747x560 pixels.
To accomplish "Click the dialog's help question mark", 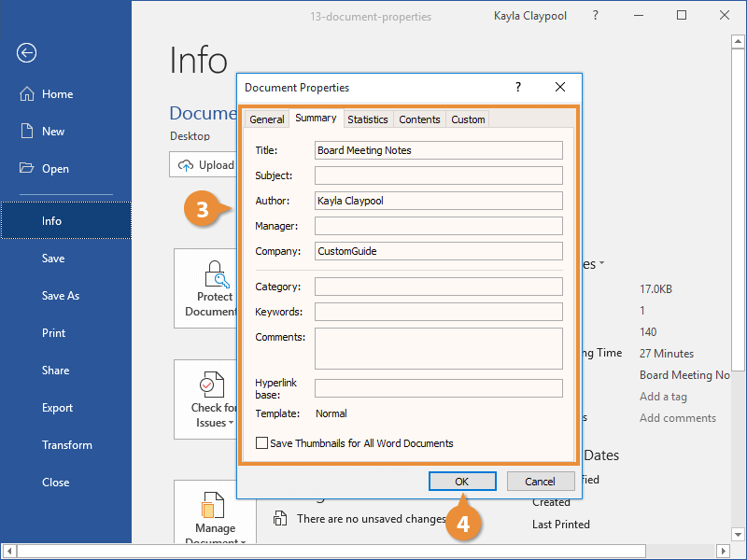I will pyautogui.click(x=517, y=87).
